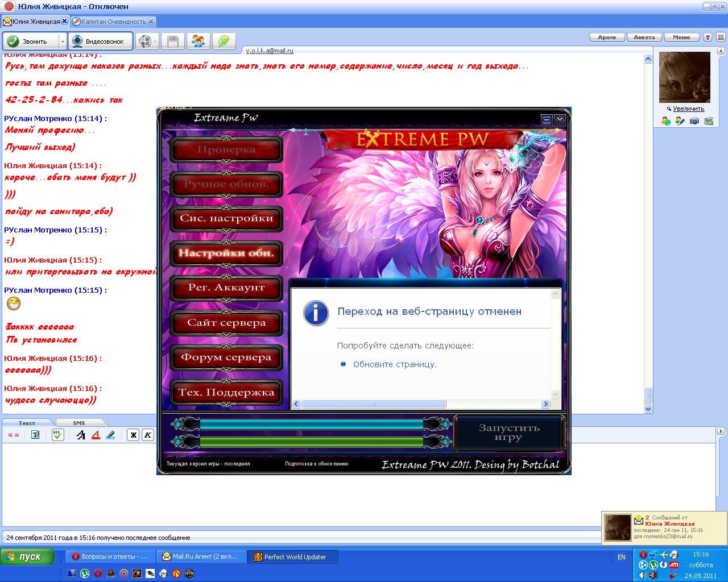Click the green smiley chat bubble icon
The height and width of the screenshot is (582, 728).
point(224,41)
